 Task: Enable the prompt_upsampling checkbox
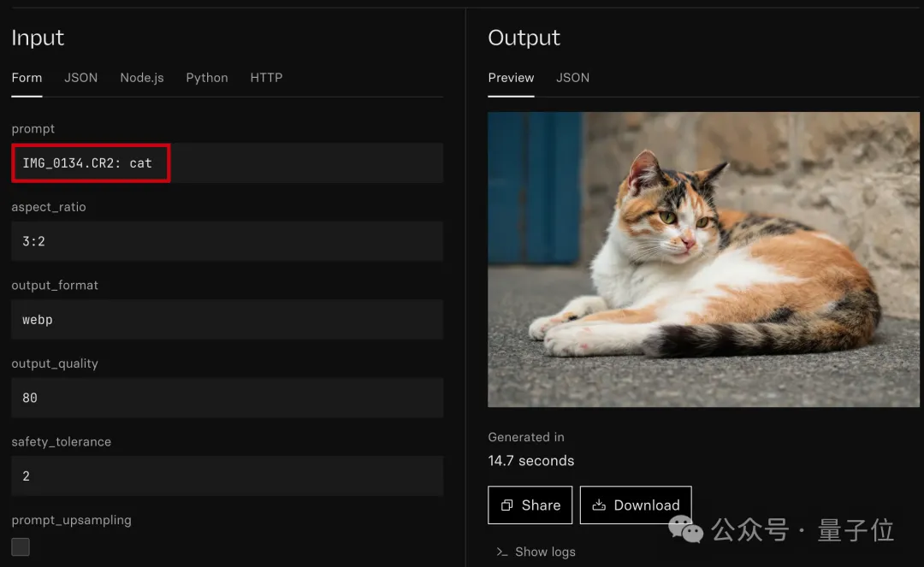tap(21, 546)
